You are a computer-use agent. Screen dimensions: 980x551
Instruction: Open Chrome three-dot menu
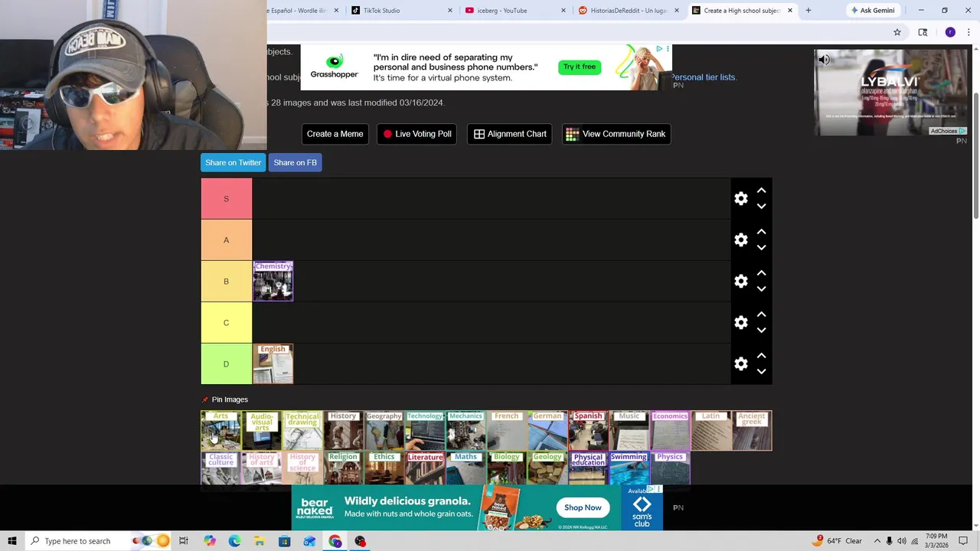969,32
